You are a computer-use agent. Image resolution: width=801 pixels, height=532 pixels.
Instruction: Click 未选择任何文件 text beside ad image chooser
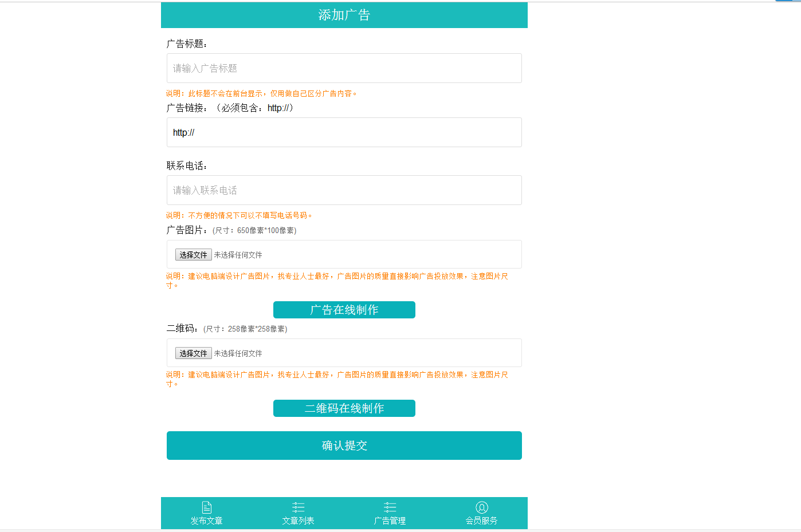click(238, 254)
